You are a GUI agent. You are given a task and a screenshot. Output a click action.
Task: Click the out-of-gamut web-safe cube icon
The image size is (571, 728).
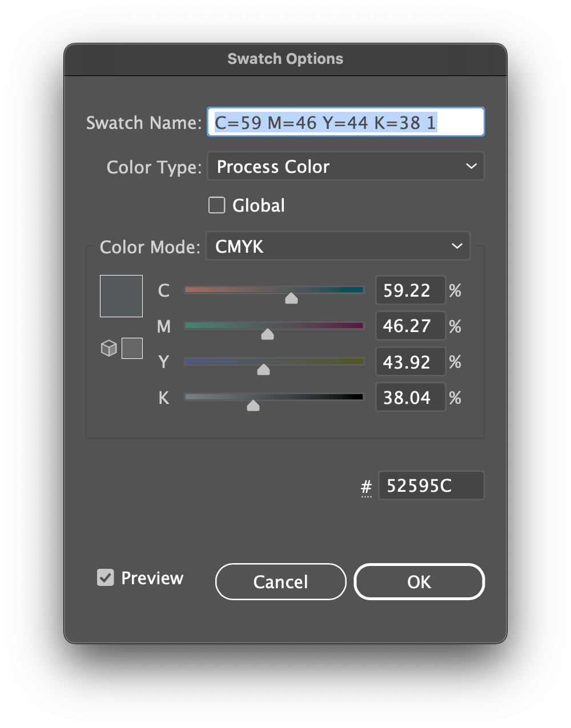pyautogui.click(x=108, y=348)
